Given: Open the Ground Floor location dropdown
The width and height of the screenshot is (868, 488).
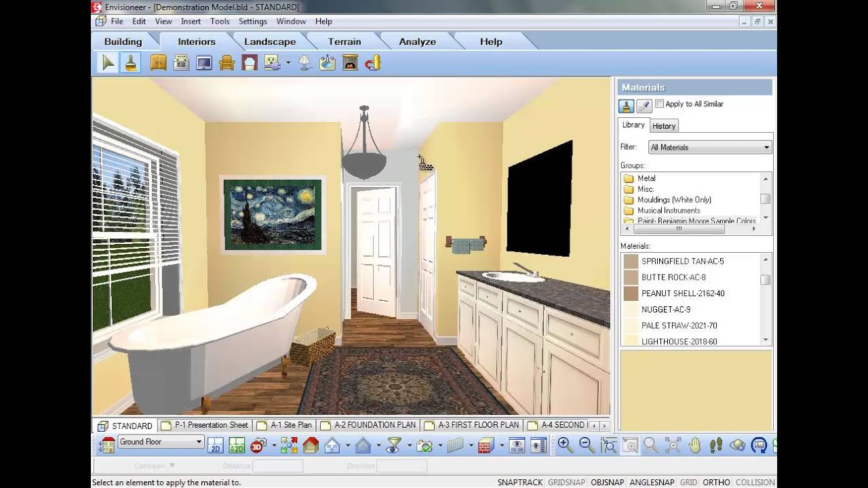Looking at the screenshot, I should click(x=199, y=442).
